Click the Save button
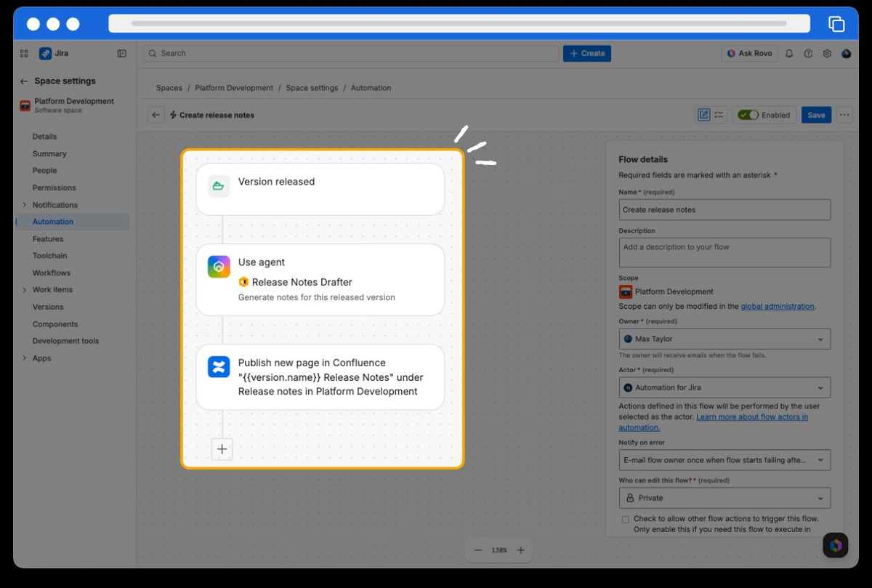The width and height of the screenshot is (872, 588). point(816,115)
